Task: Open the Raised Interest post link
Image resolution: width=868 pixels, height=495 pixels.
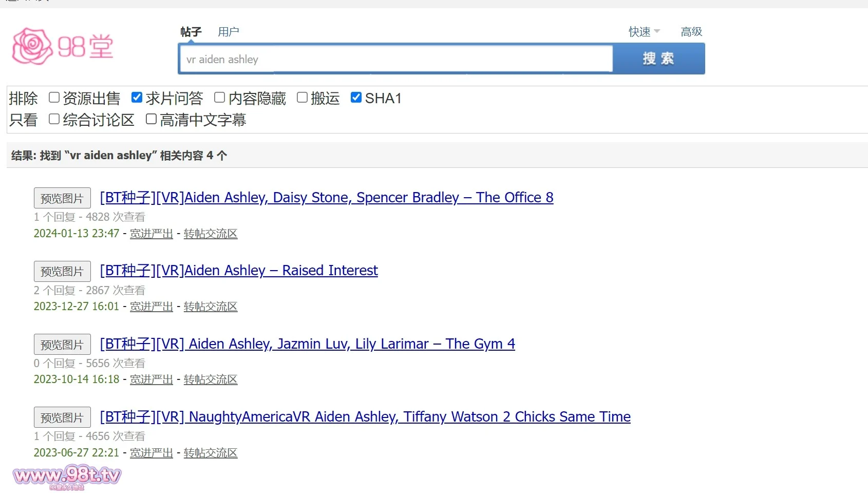Action: [x=239, y=271]
